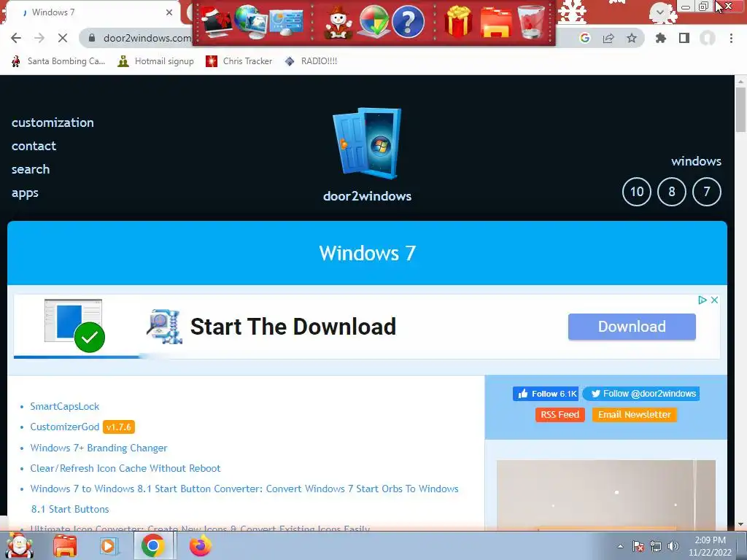747x560 pixels.
Task: Open the Chris Tracker bookmark
Action: pyautogui.click(x=239, y=61)
